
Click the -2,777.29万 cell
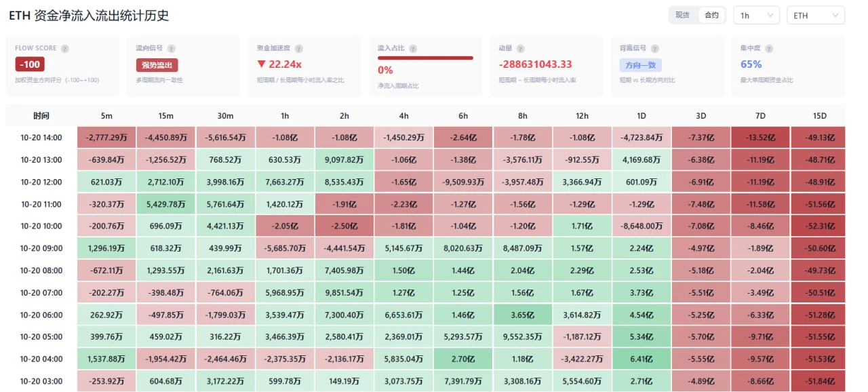coord(106,138)
